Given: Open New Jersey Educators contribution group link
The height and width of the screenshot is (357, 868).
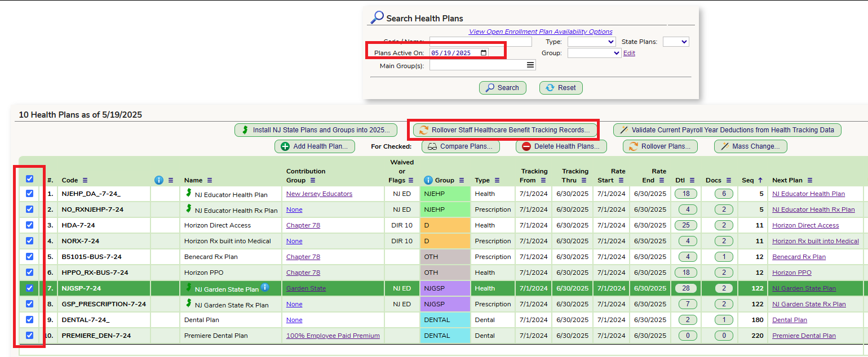Looking at the screenshot, I should 319,194.
